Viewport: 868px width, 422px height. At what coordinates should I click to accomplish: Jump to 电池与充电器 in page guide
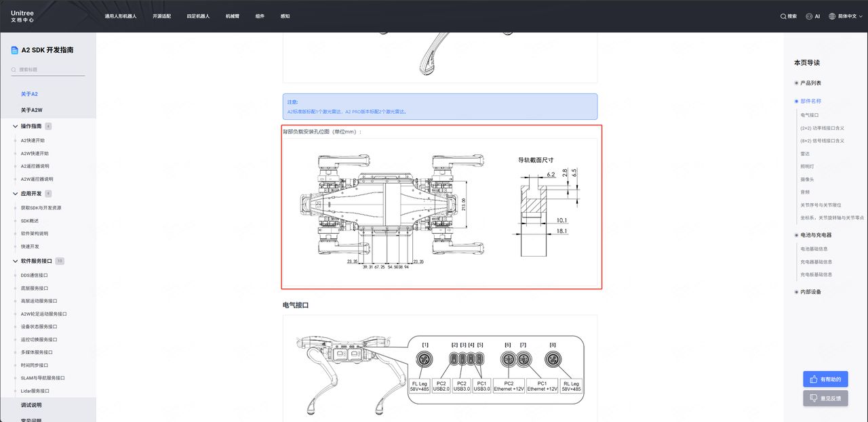[816, 235]
